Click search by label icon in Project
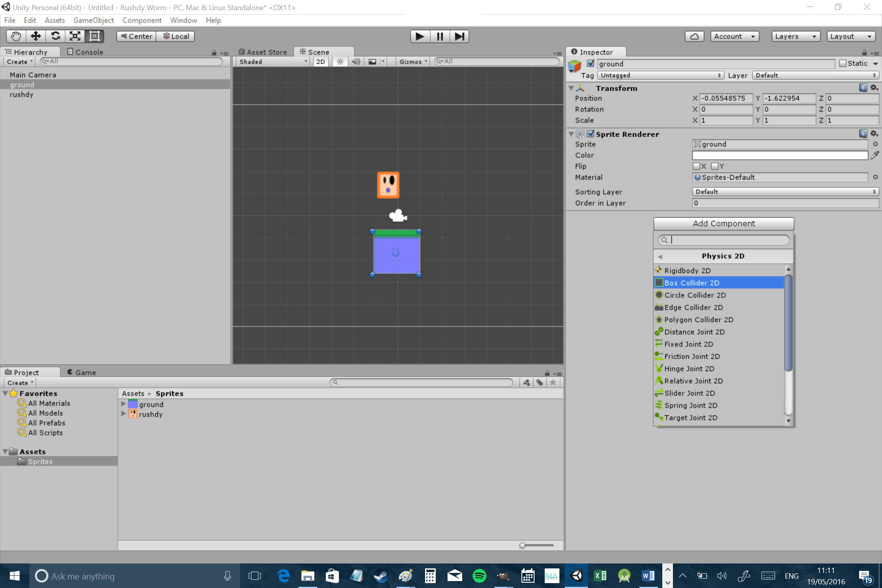This screenshot has width=882, height=588. pyautogui.click(x=540, y=383)
